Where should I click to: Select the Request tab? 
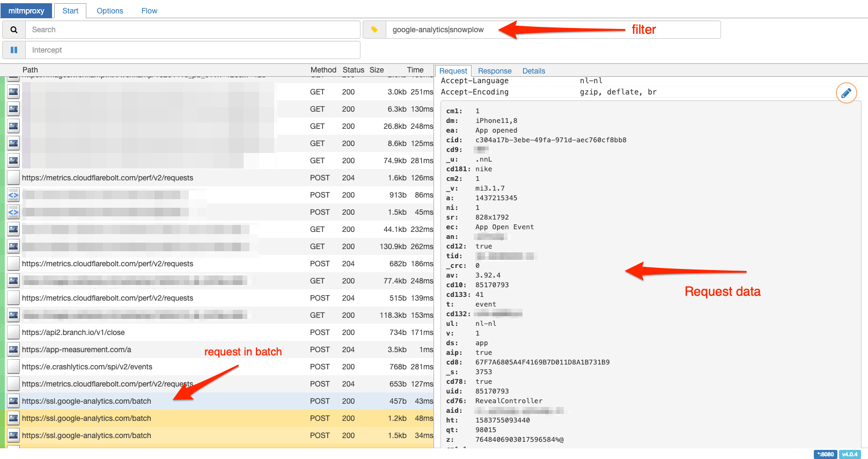point(453,71)
